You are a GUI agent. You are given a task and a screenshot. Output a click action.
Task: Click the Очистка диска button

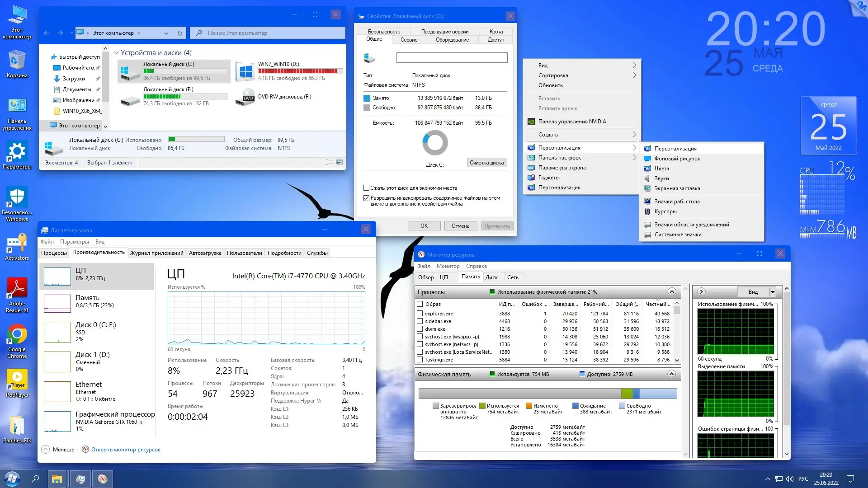[x=486, y=163]
